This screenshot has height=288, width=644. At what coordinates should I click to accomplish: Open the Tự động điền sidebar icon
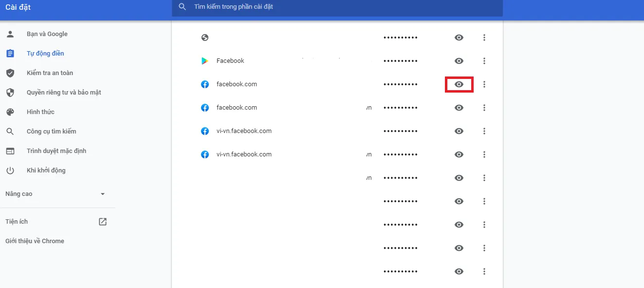tap(10, 53)
